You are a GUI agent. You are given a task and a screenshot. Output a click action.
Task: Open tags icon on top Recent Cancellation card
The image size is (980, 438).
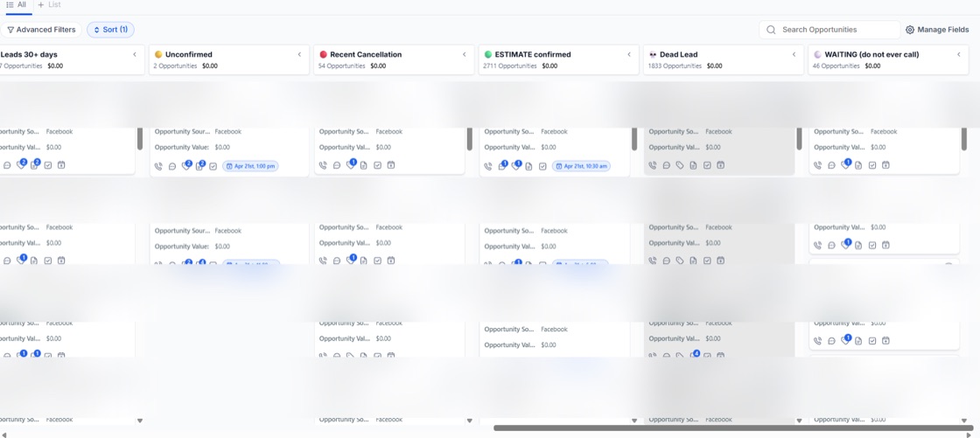pos(351,165)
